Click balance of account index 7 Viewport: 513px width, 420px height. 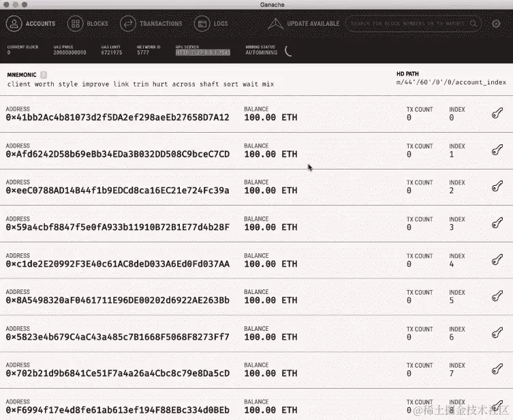(x=270, y=373)
